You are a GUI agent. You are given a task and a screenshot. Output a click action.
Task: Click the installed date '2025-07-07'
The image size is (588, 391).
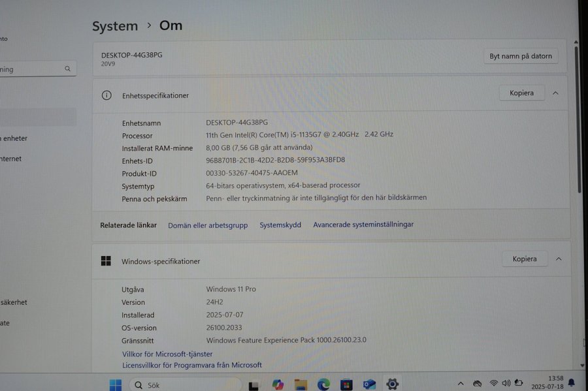[225, 315]
